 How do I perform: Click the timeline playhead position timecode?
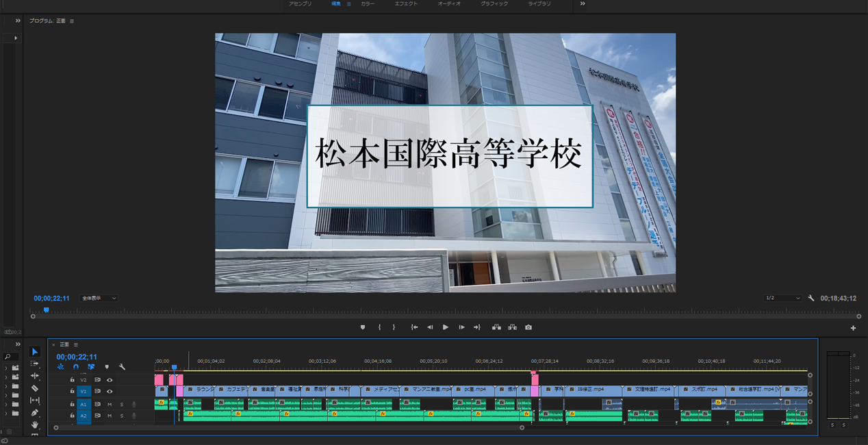(77, 357)
